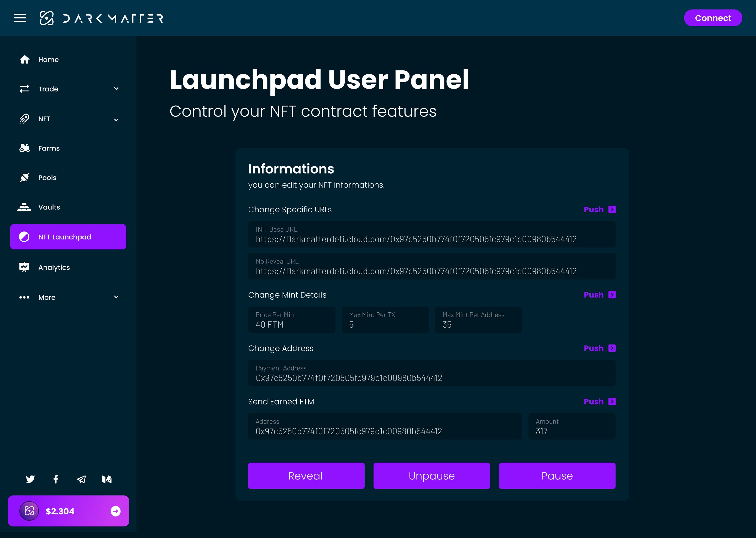Click the Dark Matter logo icon
This screenshot has height=538, width=756.
click(46, 18)
